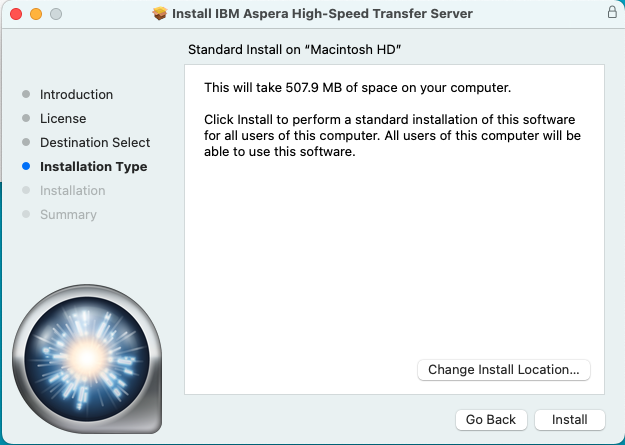625x445 pixels.
Task: Click the disabled grey zoom button
Action: (56, 14)
